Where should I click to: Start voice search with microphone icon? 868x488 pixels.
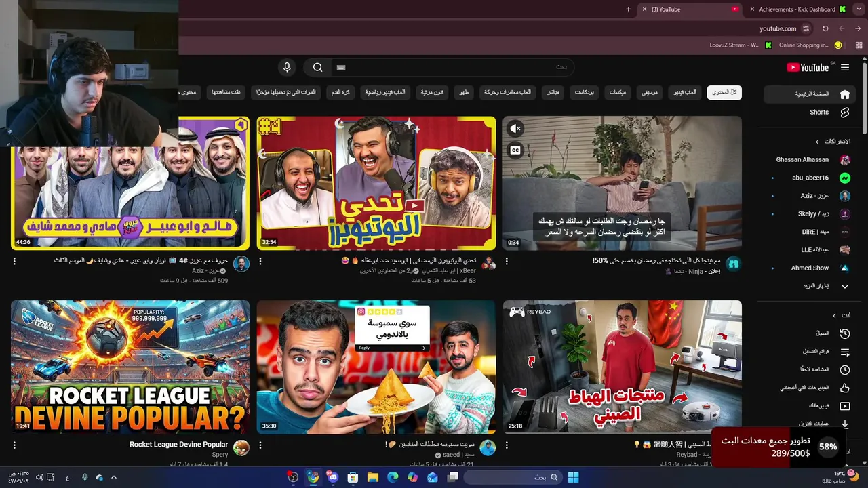click(x=287, y=67)
